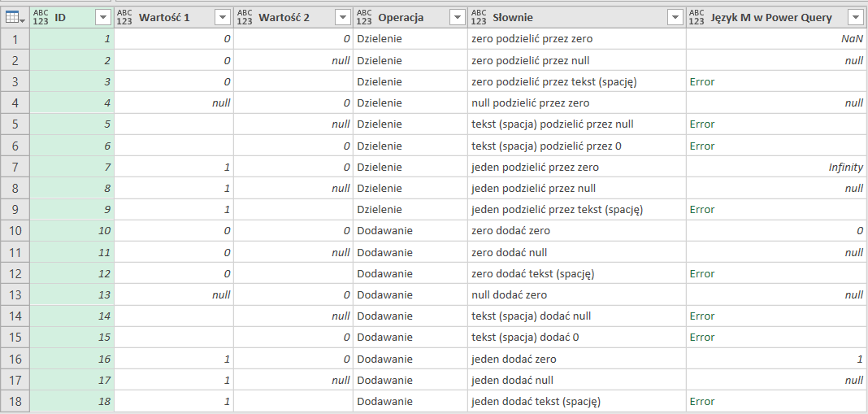This screenshot has height=414, width=868.
Task: Select the Operacja column header
Action: pyautogui.click(x=401, y=18)
